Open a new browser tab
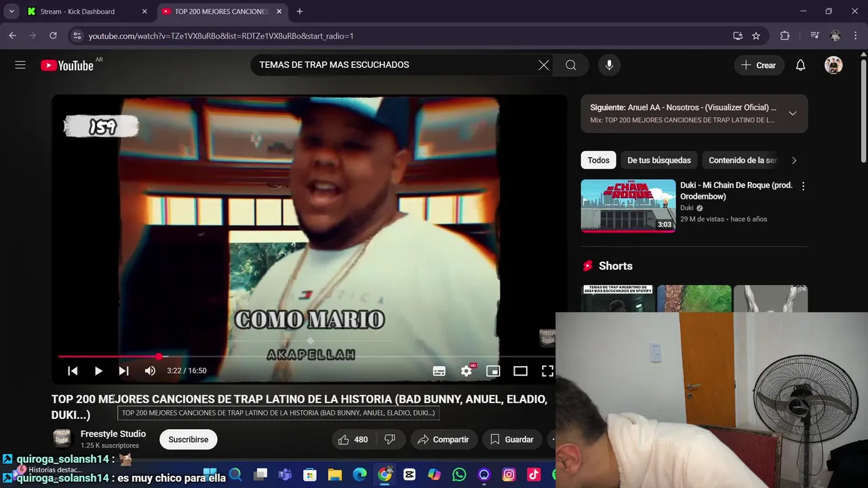868x488 pixels. (x=300, y=12)
